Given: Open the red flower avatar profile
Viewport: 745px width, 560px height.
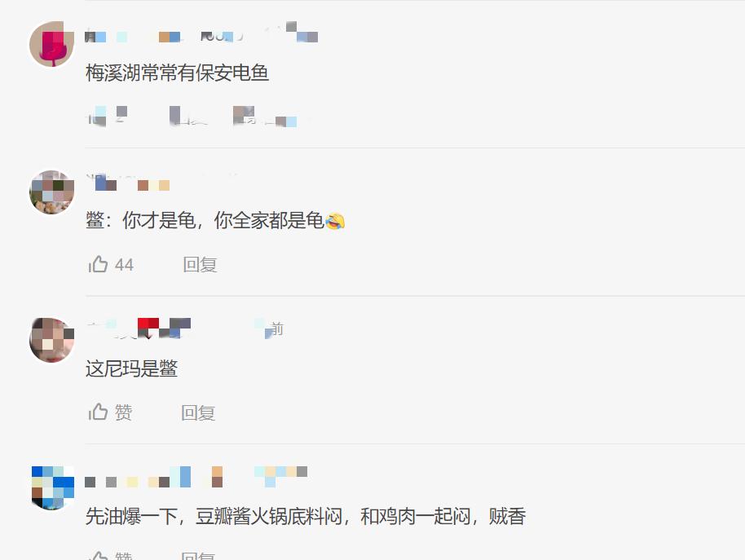Looking at the screenshot, I should [52, 44].
